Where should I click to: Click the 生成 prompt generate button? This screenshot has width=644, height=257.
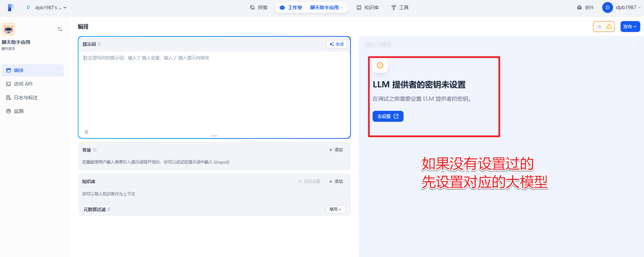(x=337, y=44)
